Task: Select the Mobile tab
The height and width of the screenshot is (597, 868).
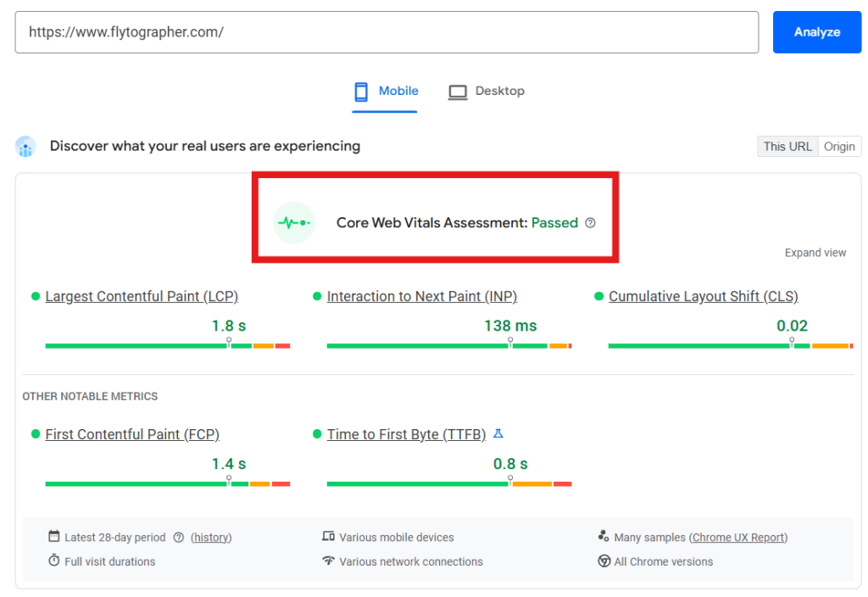Action: (x=398, y=91)
